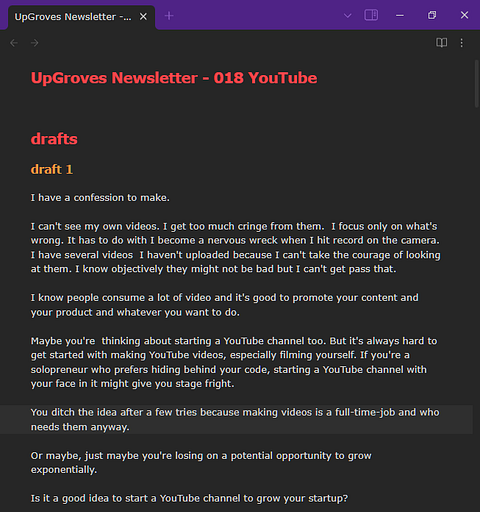
Task: Click the 'Is it a good idea' question line
Action: 189,498
